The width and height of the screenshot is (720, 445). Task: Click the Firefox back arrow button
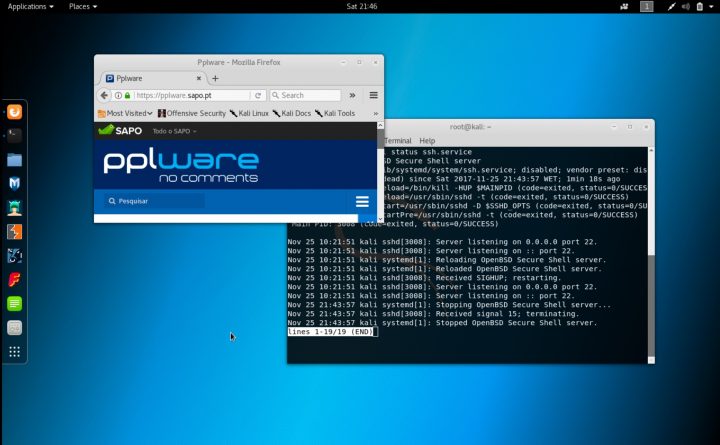[104, 95]
